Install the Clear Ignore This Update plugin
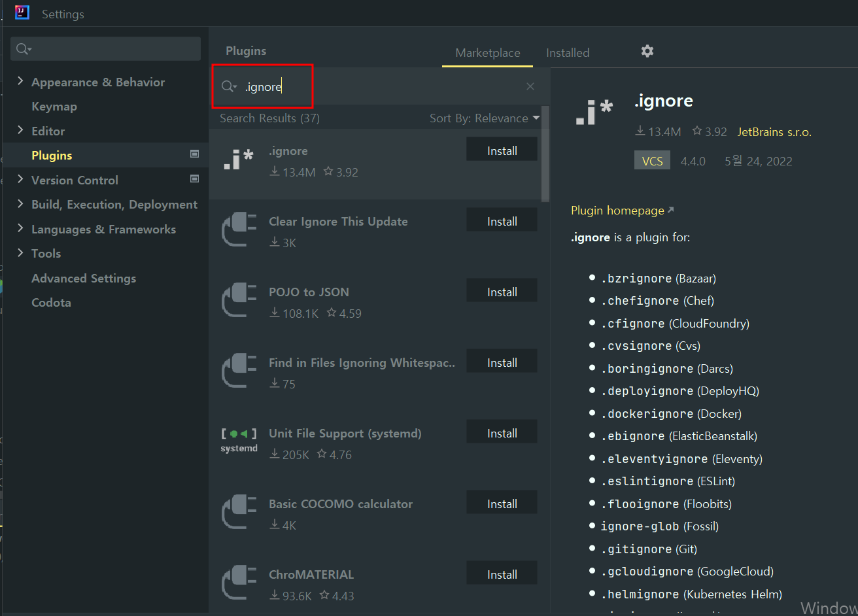This screenshot has width=858, height=616. (x=502, y=222)
